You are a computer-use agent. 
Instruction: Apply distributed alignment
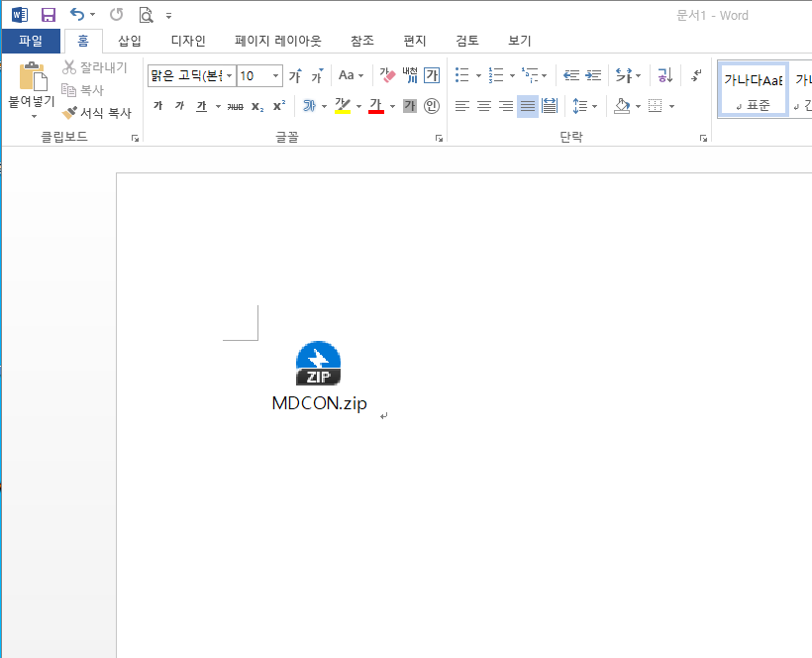550,106
